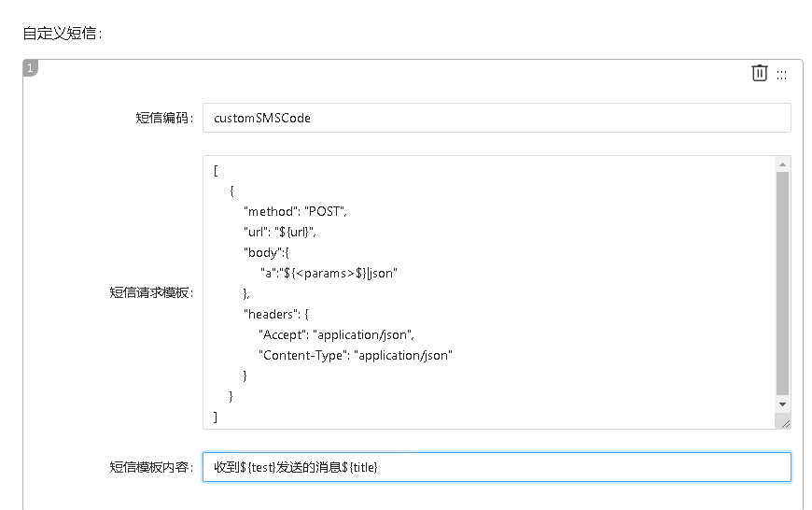Click the template textarea scrollbar thumb
Image resolution: width=812 pixels, height=510 pixels.
pos(782,280)
